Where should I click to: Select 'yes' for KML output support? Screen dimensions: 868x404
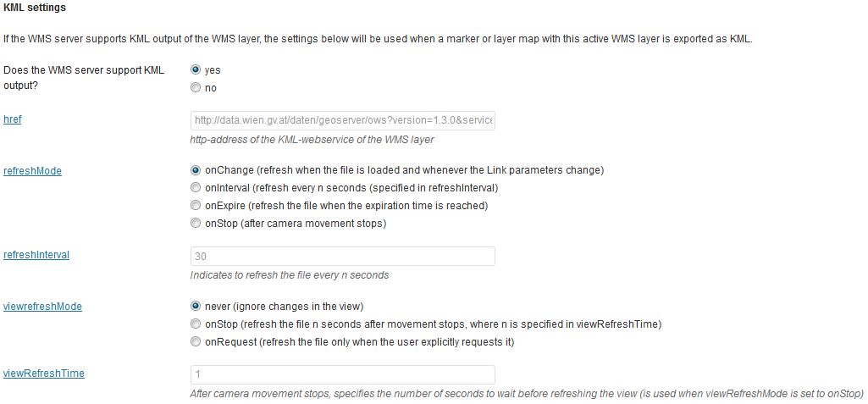195,70
